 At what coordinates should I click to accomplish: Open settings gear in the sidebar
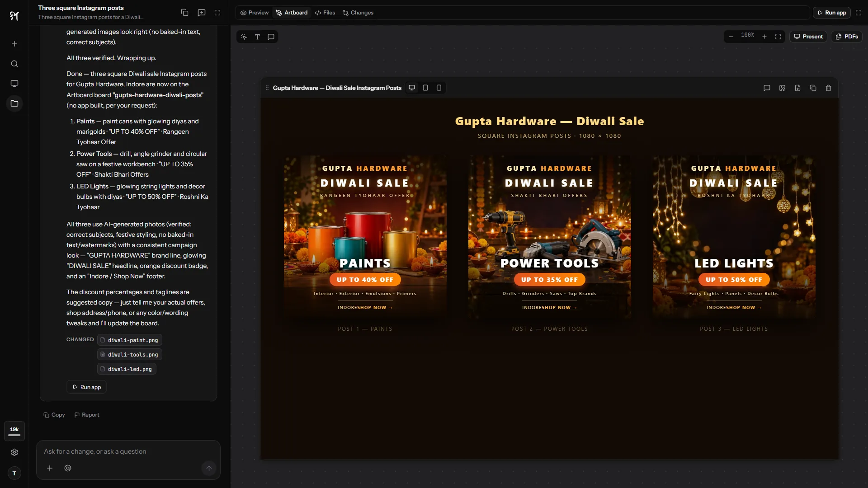click(x=14, y=452)
